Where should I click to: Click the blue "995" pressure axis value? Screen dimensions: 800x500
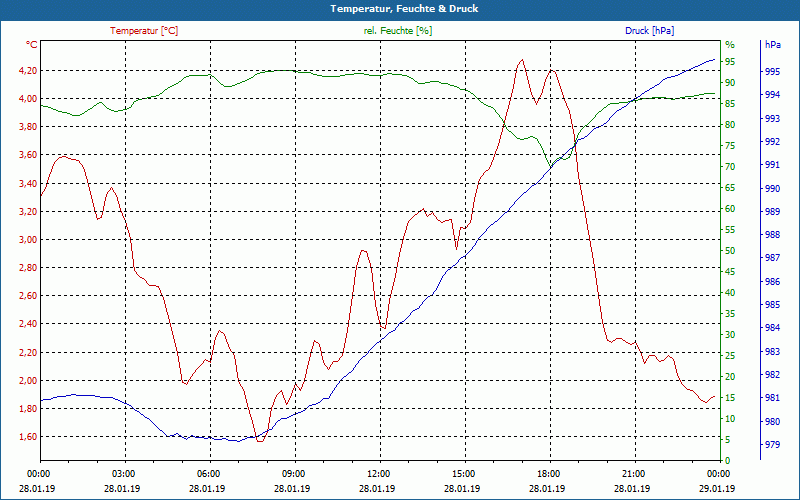coord(772,72)
